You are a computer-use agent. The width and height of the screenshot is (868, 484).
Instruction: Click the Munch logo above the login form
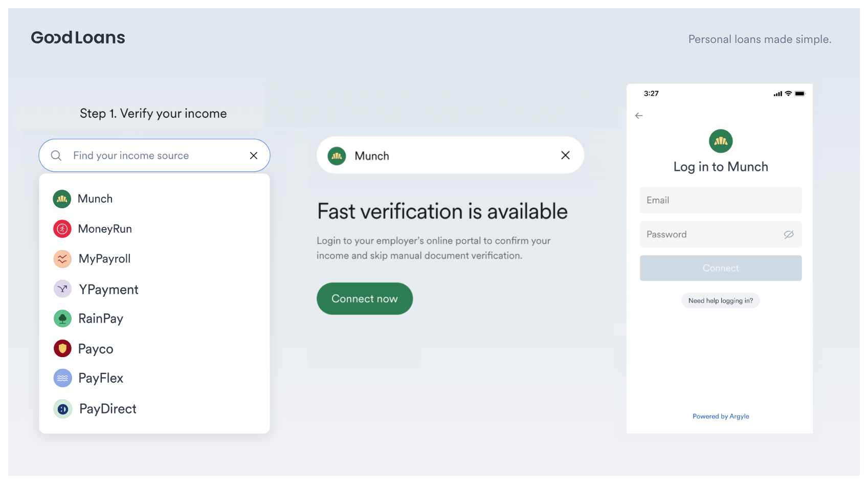pyautogui.click(x=721, y=141)
